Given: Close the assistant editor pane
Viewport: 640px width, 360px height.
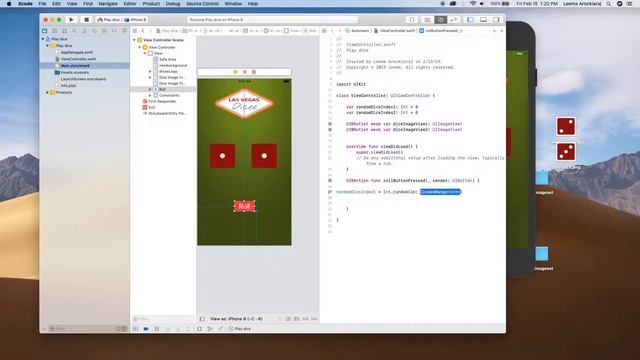Looking at the screenshot, I should [502, 31].
